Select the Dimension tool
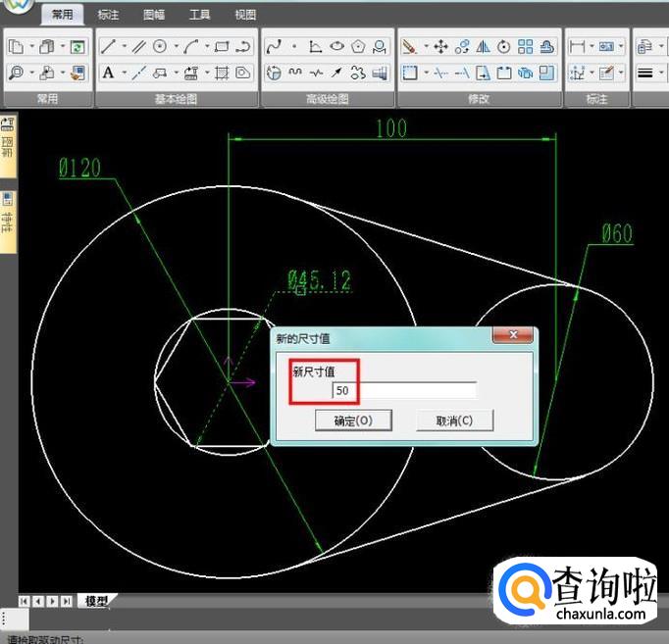The width and height of the screenshot is (669, 644). click(x=577, y=46)
